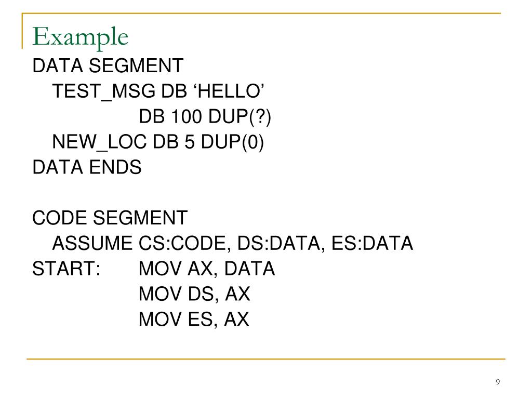
Task: Click the TEST_MSG DB 'HELLO' line
Action: click(x=158, y=91)
